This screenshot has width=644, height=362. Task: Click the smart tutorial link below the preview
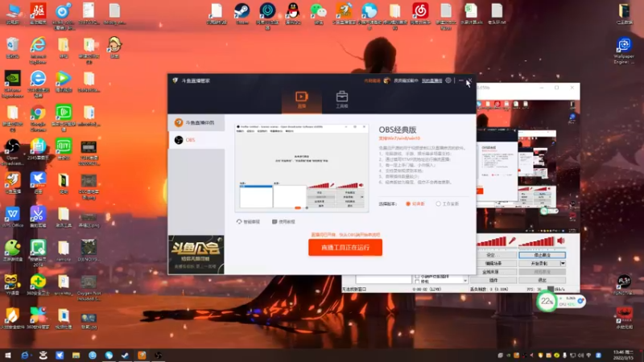coord(248,222)
